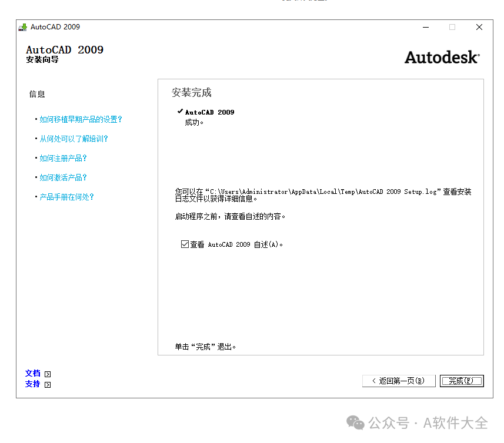
Task: Click the 返回第一页(B) button
Action: tap(399, 381)
